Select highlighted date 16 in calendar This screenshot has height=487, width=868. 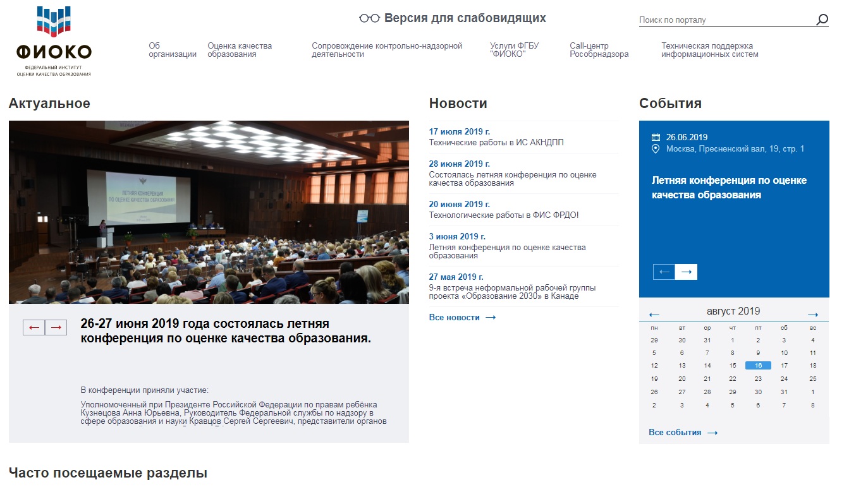pos(758,365)
